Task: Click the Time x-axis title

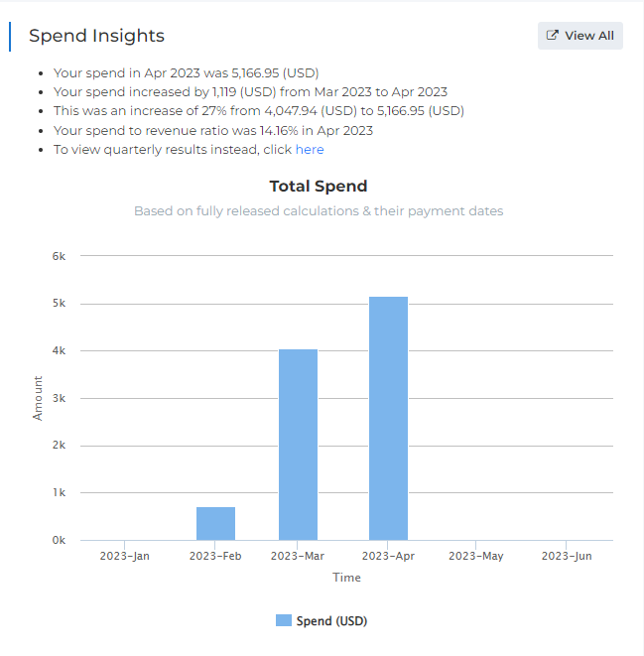Action: click(x=346, y=578)
